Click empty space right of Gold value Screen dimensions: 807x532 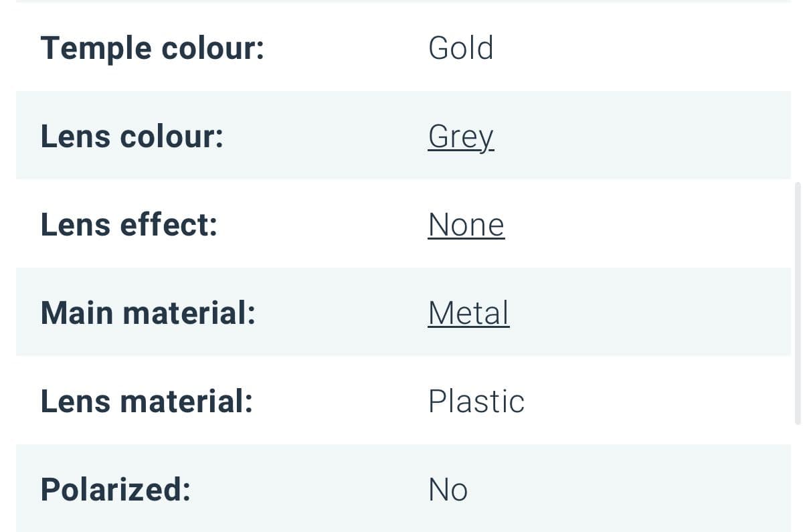click(x=642, y=48)
